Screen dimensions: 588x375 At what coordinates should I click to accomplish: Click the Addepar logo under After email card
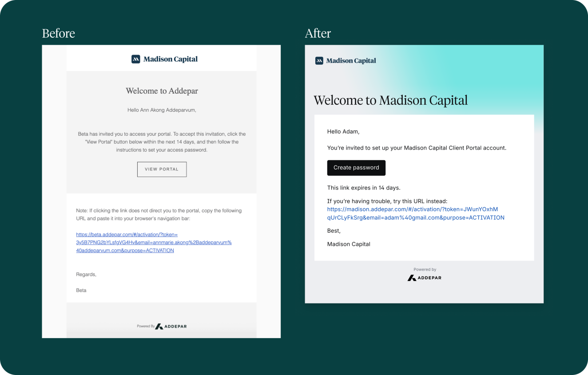(x=425, y=278)
